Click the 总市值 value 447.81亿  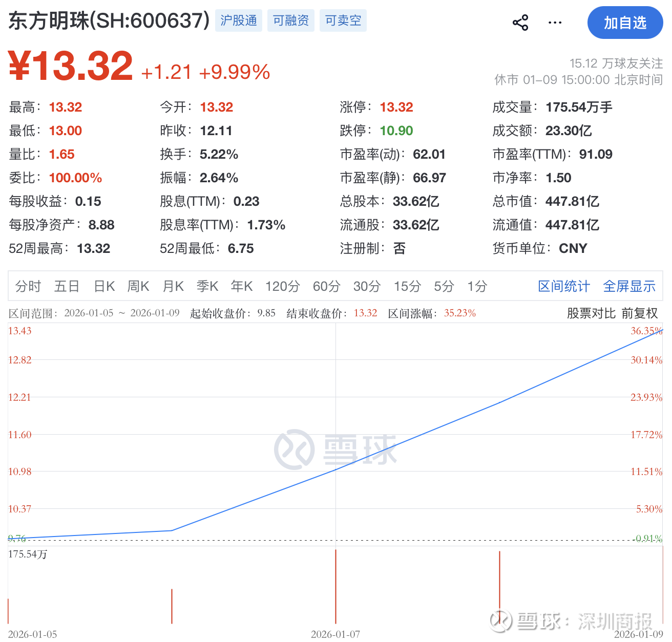[x=573, y=201]
